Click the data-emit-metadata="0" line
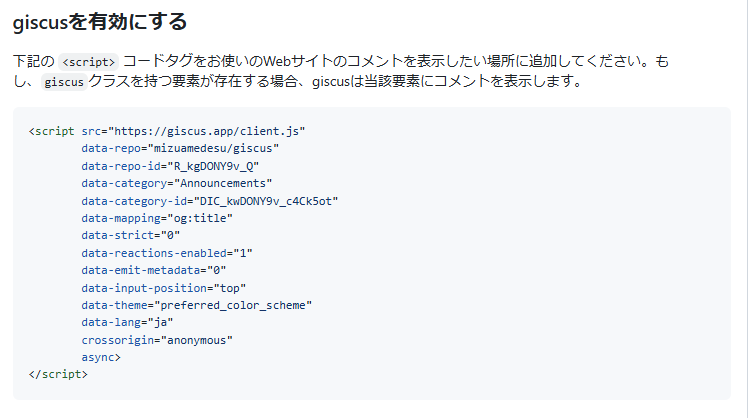 (154, 270)
